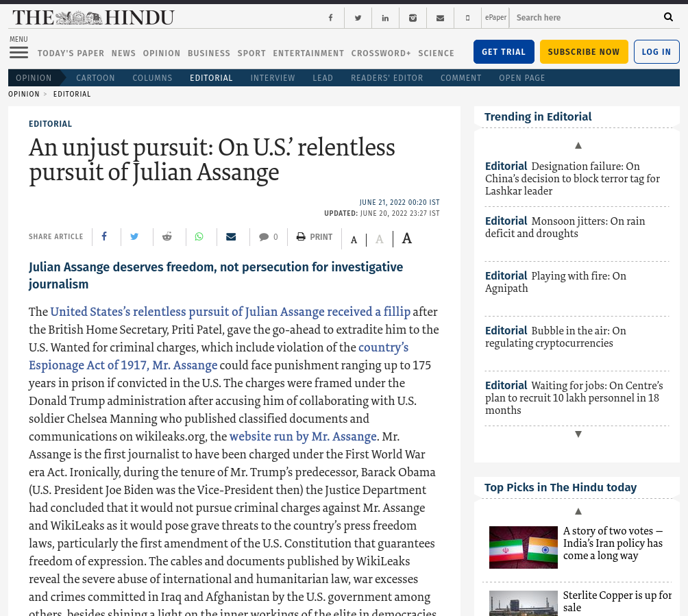Image resolution: width=688 pixels, height=616 pixels.
Task: Open 'Waiting for jobs' trending editorial
Action: pos(574,397)
